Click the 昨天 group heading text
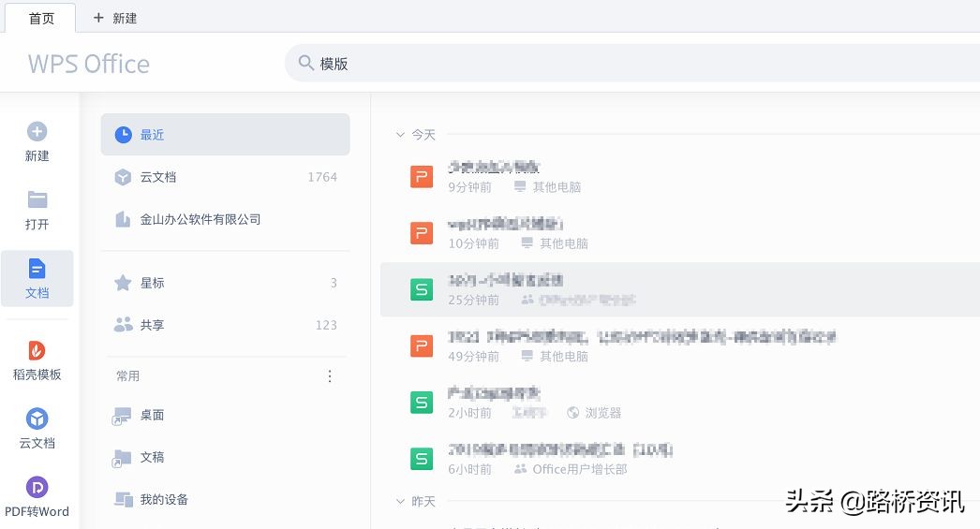 click(423, 501)
